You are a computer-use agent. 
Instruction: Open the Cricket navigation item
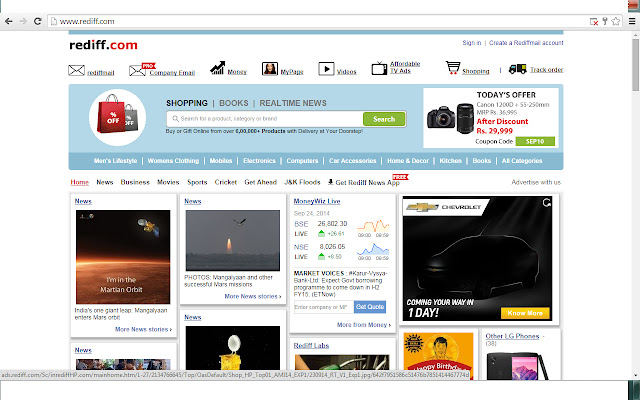226,182
